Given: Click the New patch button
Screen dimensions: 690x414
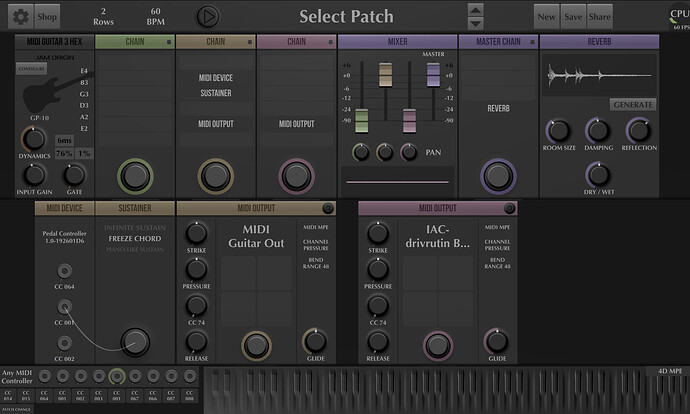Looking at the screenshot, I should click(x=547, y=17).
